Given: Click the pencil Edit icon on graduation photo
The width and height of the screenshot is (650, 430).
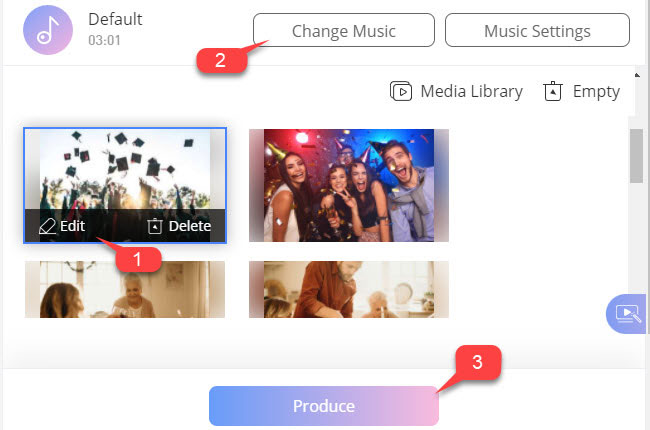Looking at the screenshot, I should [x=47, y=226].
